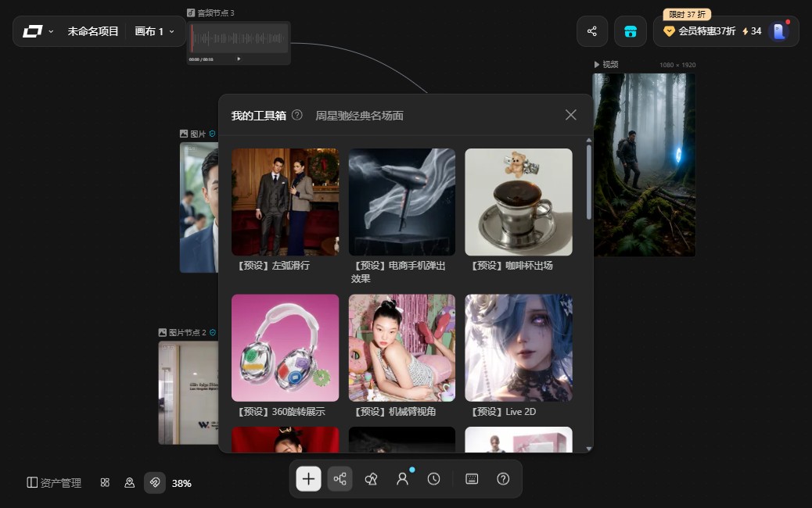This screenshot has width=812, height=508.
Task: Click the shield badge beside 图片 label
Action: [x=212, y=134]
